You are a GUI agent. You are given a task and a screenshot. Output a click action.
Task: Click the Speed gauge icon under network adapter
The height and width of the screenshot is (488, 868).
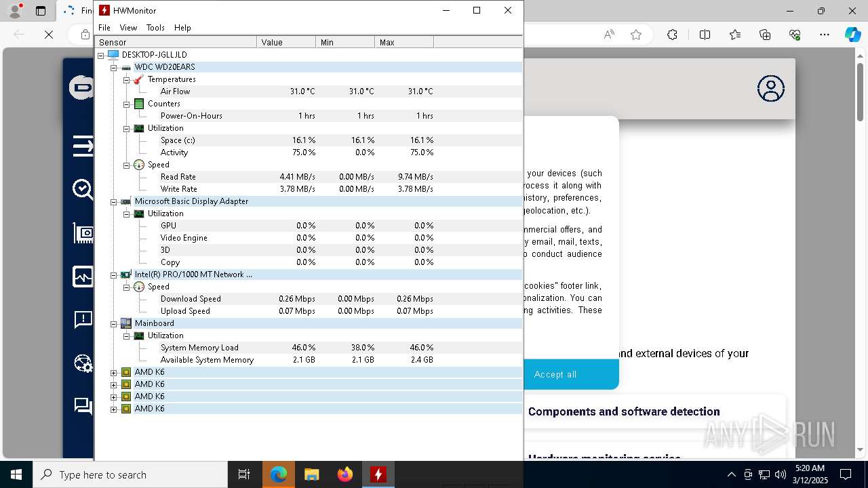(139, 287)
